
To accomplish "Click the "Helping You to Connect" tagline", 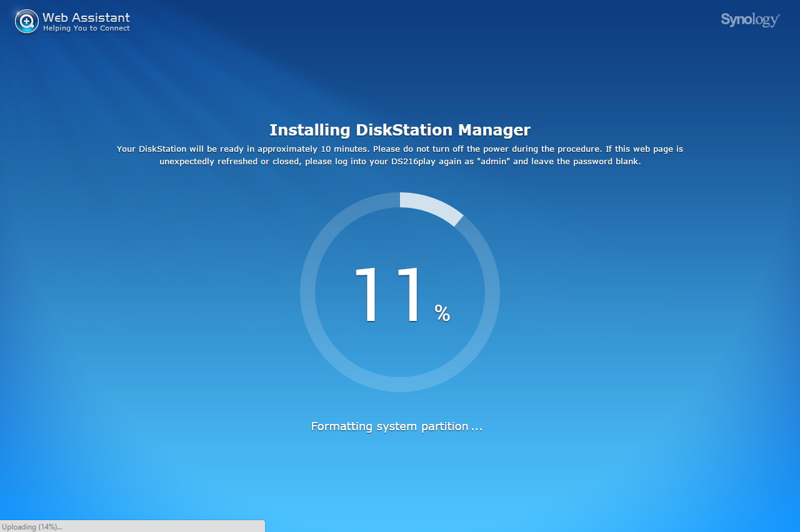I will click(86, 29).
